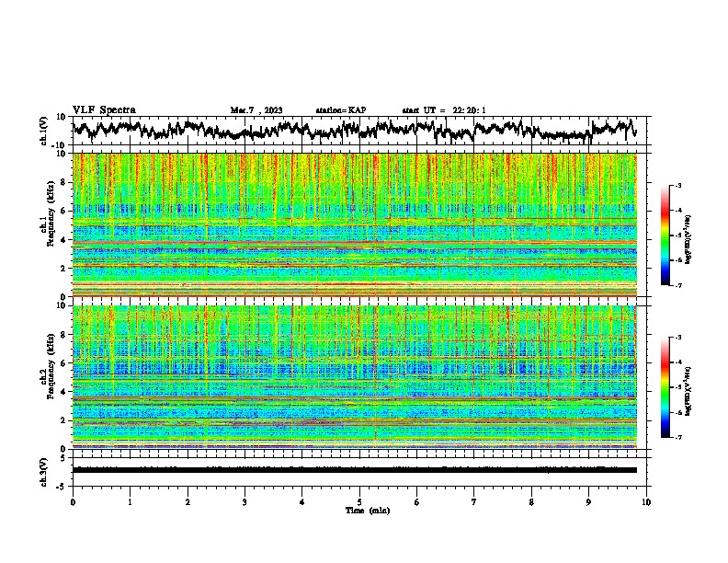Click the ch.1(V) waveform trace panel
Screen dimensions: 728x563
coord(361,131)
